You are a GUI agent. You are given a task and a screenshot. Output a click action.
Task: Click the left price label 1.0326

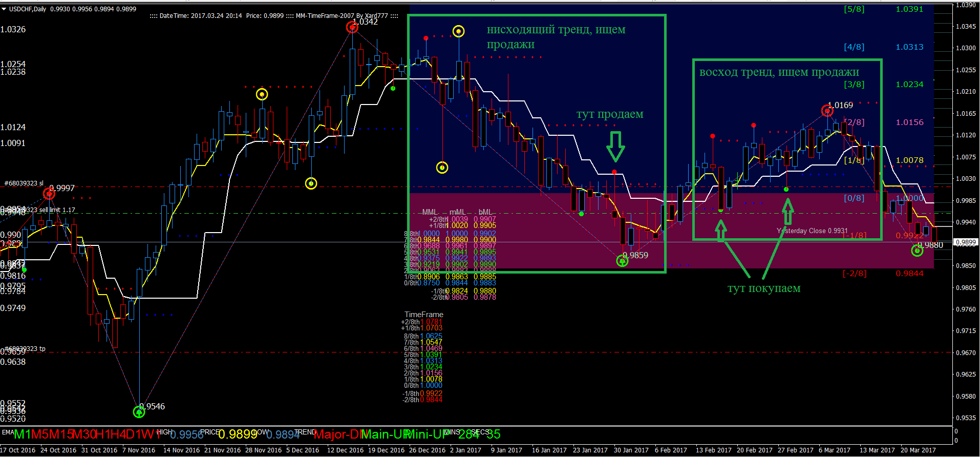coord(13,30)
